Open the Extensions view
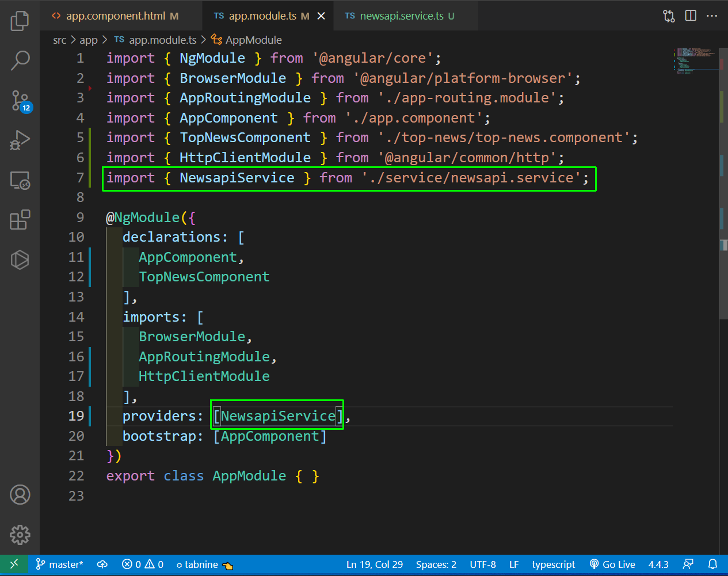The image size is (728, 576). point(20,220)
